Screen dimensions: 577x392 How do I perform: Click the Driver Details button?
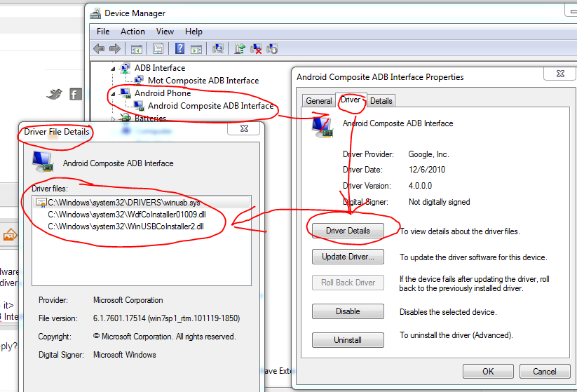pos(348,231)
